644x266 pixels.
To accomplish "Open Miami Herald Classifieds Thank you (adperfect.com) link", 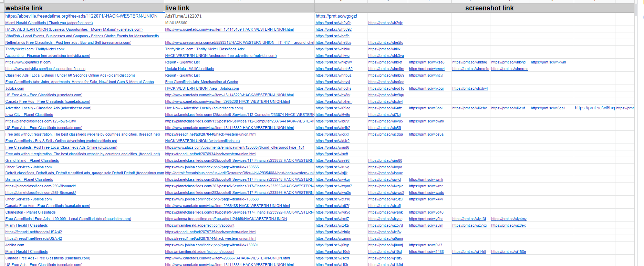I will (49, 23).
